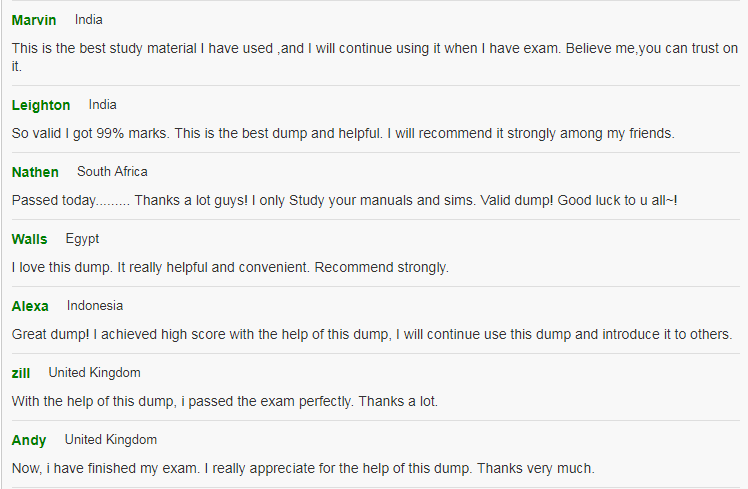Click the 'I love this dump' review
Viewport: 748px width, 489px height.
(230, 267)
